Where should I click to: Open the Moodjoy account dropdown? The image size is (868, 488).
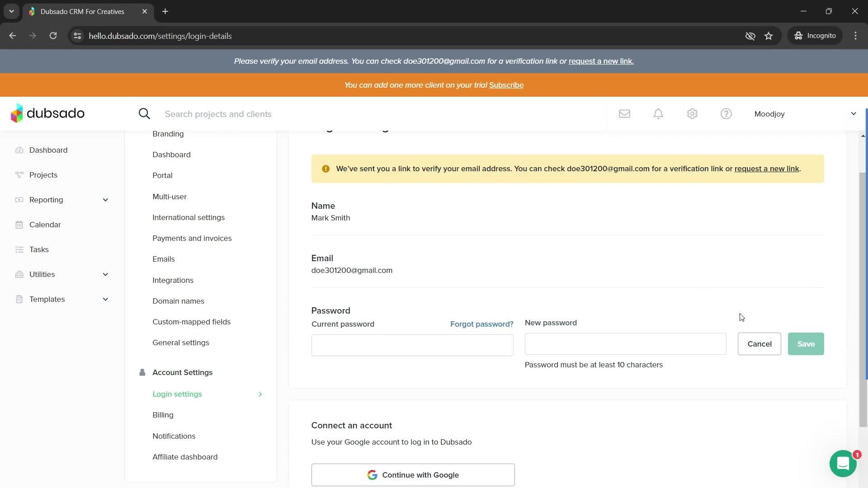805,114
